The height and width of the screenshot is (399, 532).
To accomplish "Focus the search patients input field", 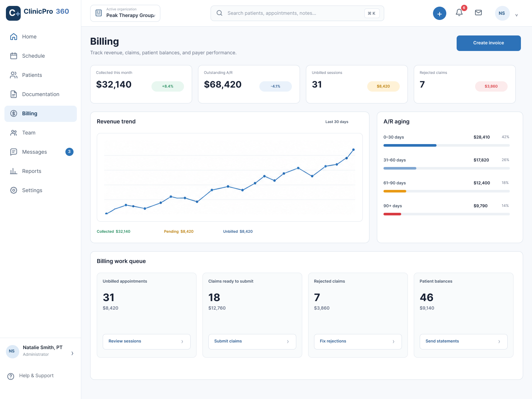I will pyautogui.click(x=297, y=13).
